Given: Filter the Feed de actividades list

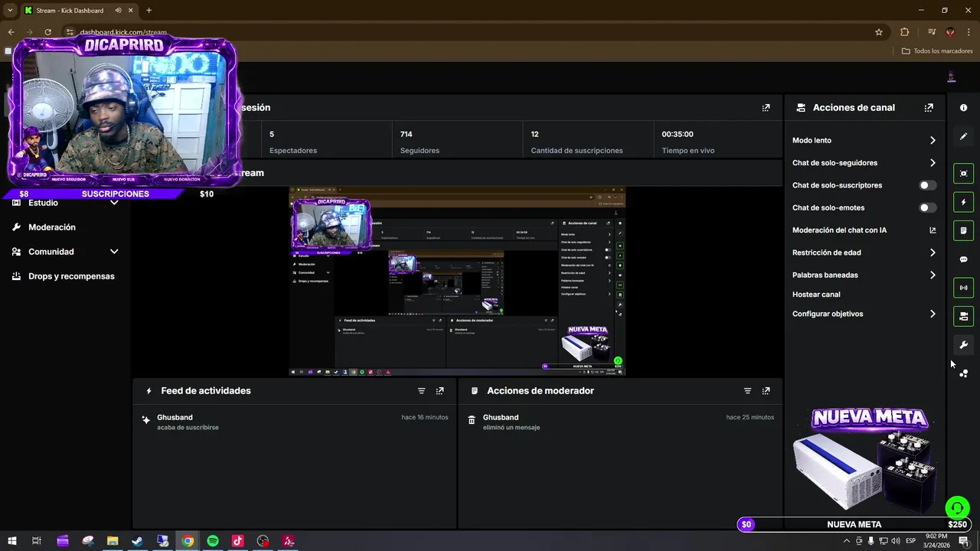Looking at the screenshot, I should click(x=421, y=391).
